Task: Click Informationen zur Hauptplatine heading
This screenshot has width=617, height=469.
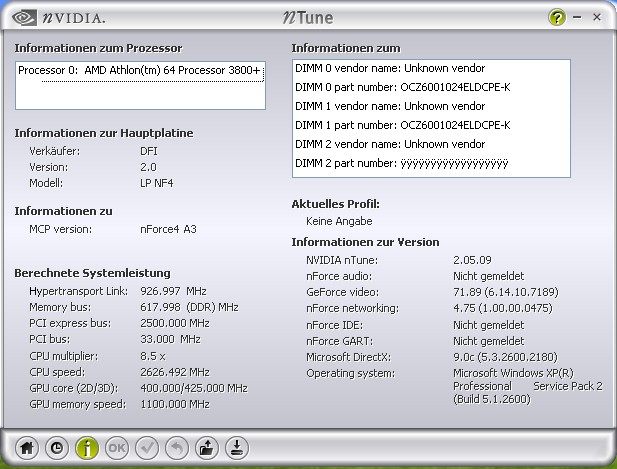Action: tap(104, 133)
